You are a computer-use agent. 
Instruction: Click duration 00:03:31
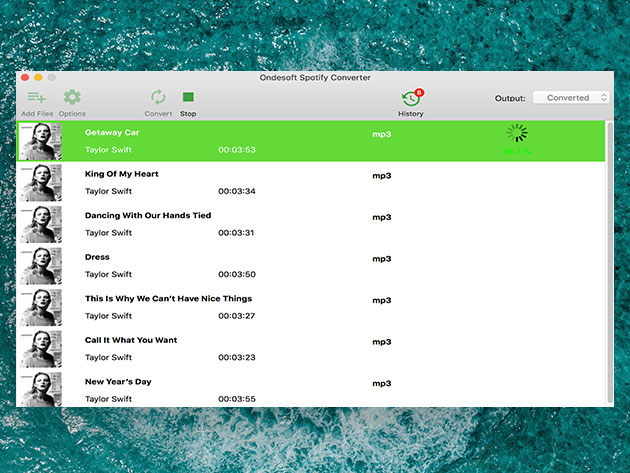[236, 233]
